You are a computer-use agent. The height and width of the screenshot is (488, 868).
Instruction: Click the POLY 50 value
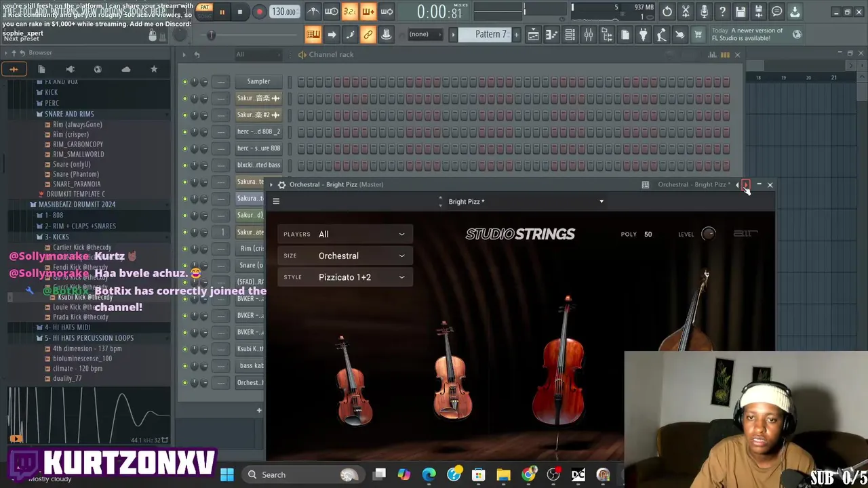pyautogui.click(x=648, y=235)
